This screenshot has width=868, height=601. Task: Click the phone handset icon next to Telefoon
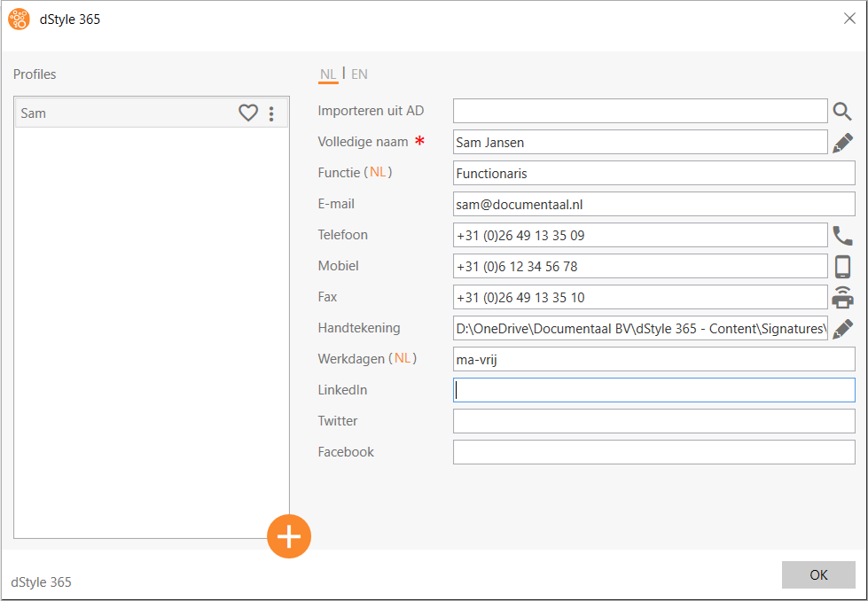coord(842,236)
